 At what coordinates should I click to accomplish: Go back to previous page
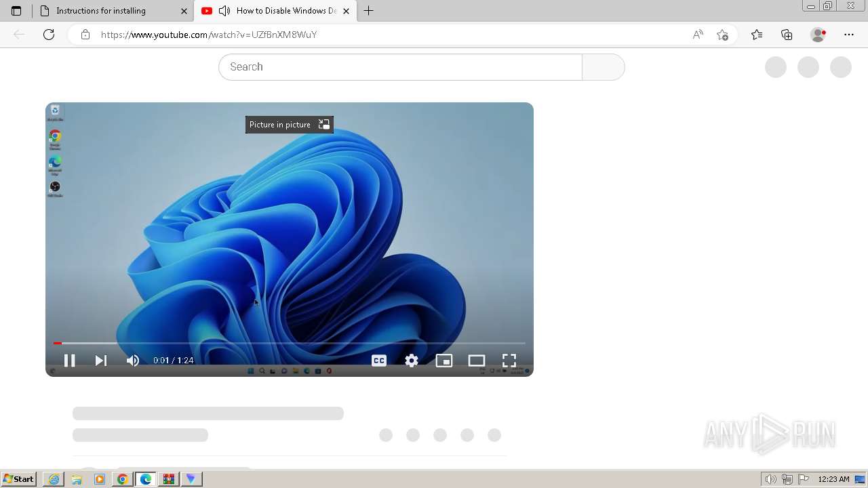tap(19, 35)
